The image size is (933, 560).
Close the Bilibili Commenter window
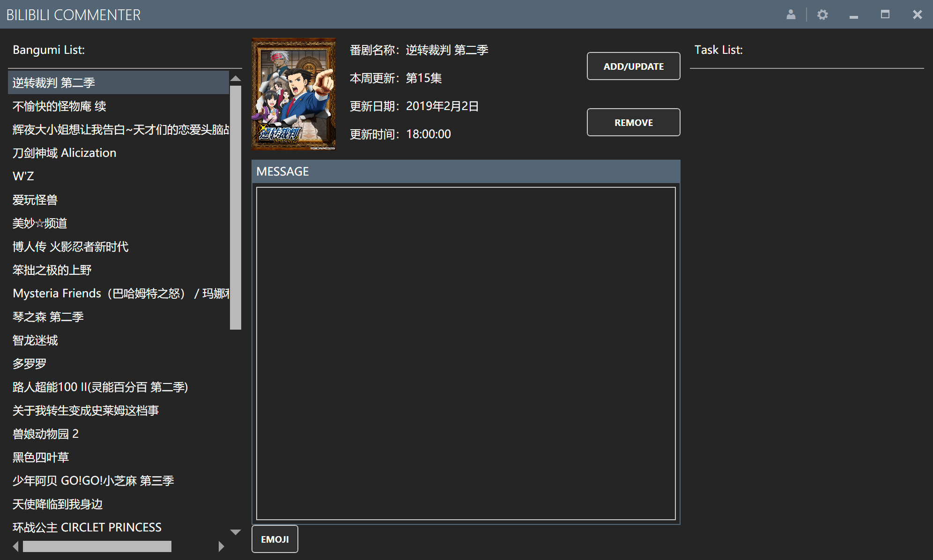pyautogui.click(x=917, y=15)
